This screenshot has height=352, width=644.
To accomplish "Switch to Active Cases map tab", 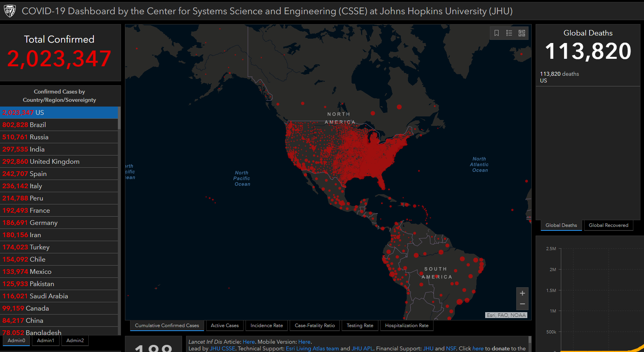I will [x=225, y=326].
